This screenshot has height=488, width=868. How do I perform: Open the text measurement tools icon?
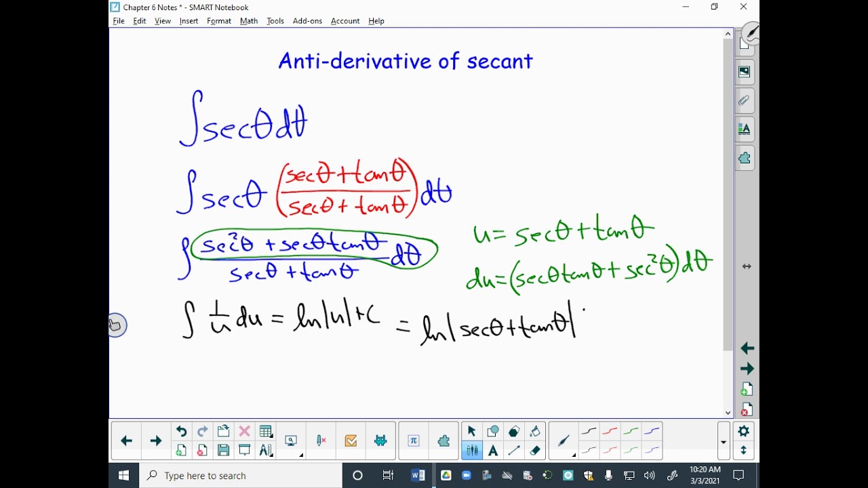266,450
